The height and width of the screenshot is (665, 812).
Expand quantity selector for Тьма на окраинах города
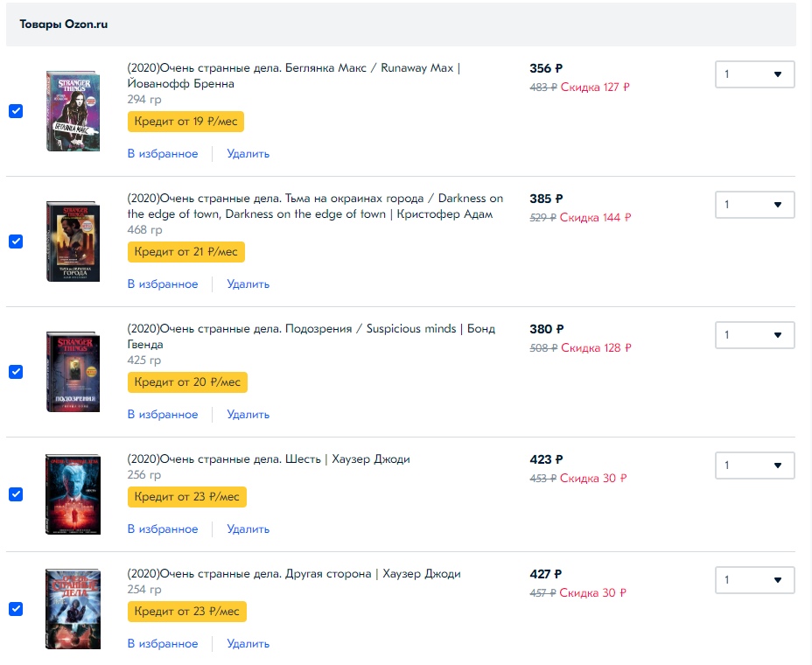tap(754, 205)
